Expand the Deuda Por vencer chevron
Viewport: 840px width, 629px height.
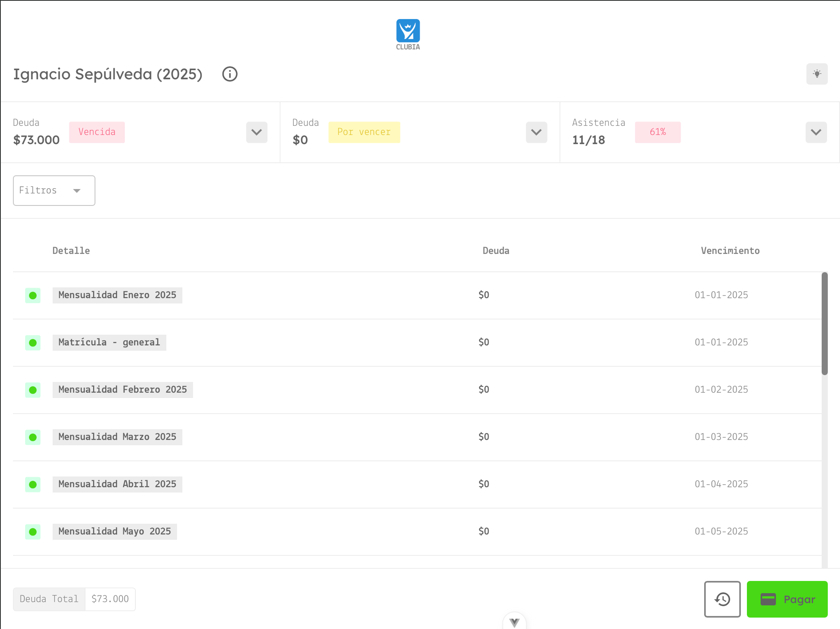tap(536, 132)
